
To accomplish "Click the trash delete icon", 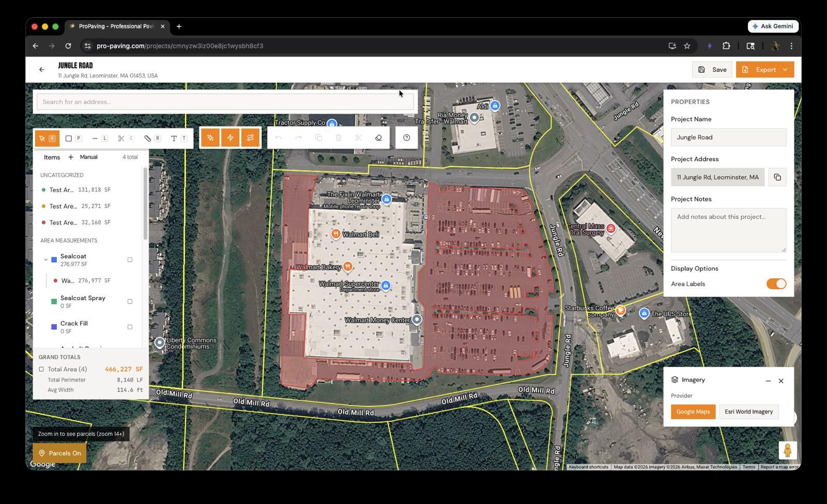I will pos(339,138).
